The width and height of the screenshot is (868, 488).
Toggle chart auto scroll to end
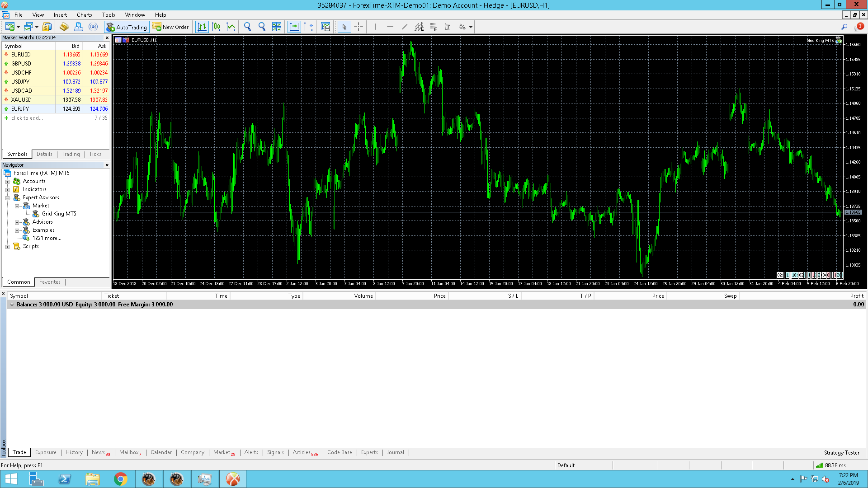click(294, 27)
